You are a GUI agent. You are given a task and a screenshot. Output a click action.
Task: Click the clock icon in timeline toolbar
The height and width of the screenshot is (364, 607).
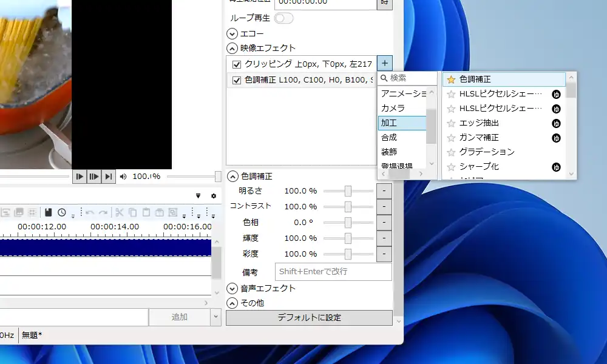62,212
